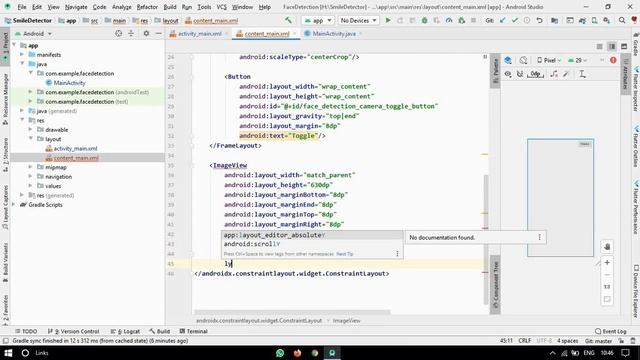Open the Analyze menu
The height and width of the screenshot is (360, 640).
coord(122,7)
